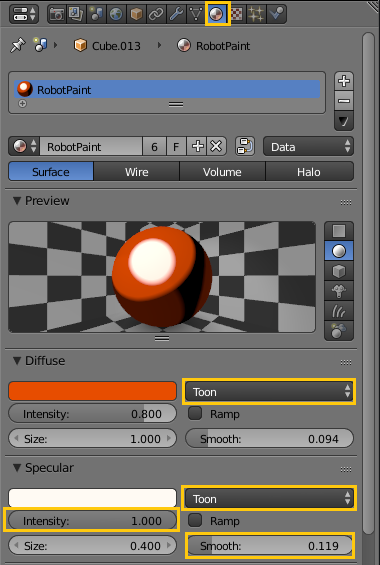The image size is (380, 565).
Task: Open the Physics properties tab
Action: [x=276, y=14]
